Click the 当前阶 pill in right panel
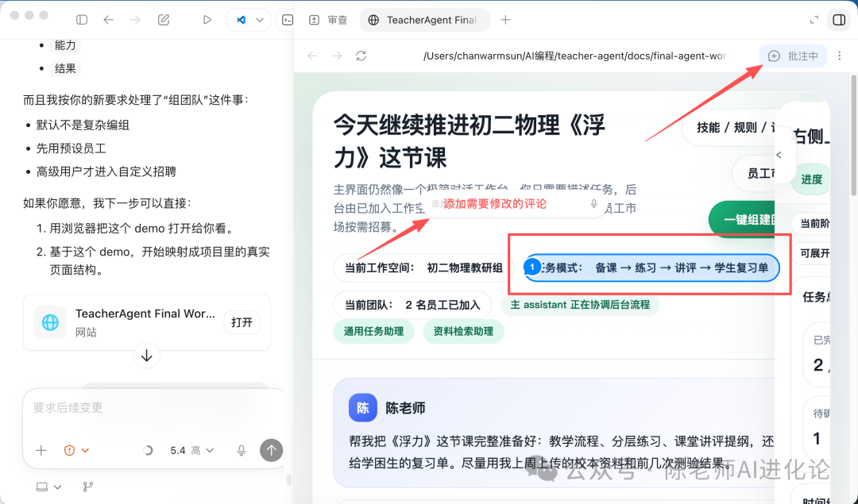The height and width of the screenshot is (504, 858). [x=812, y=224]
